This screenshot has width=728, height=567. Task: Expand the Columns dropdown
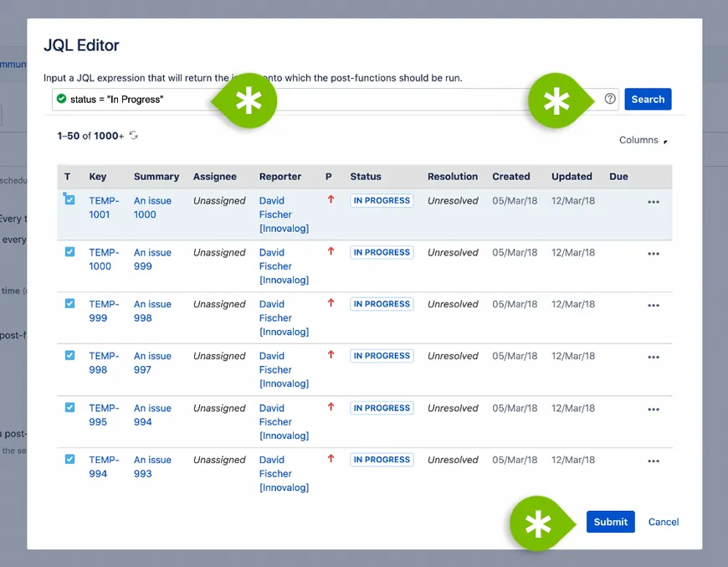(643, 140)
